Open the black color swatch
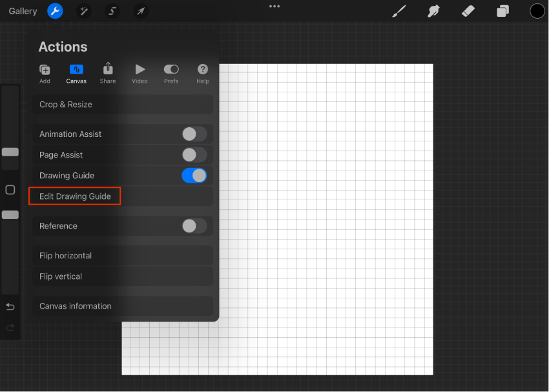Viewport: 549px width, 392px height. 537,11
